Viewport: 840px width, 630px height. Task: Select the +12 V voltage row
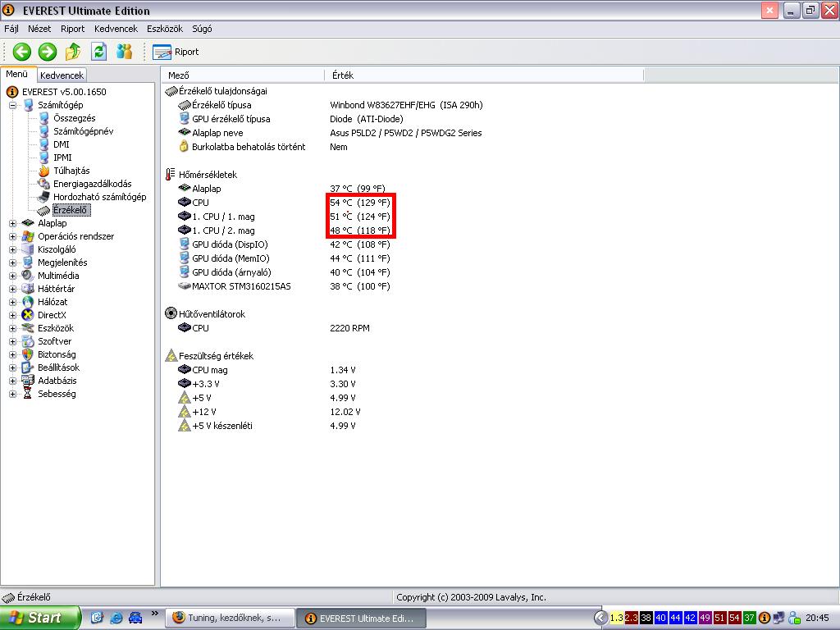(x=269, y=412)
